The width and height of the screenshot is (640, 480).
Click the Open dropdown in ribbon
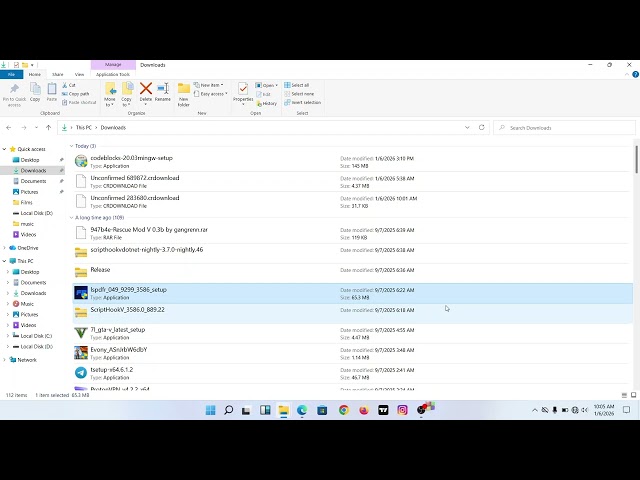(x=267, y=85)
